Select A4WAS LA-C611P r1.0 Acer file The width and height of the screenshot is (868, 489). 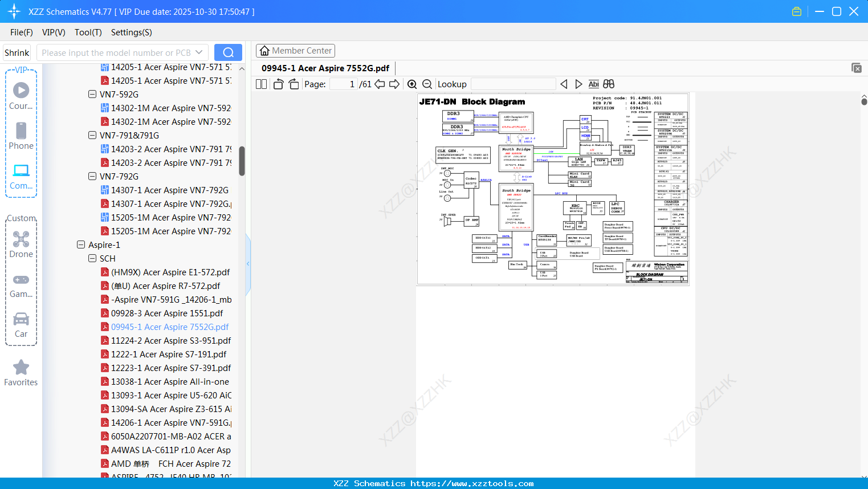pyautogui.click(x=171, y=450)
